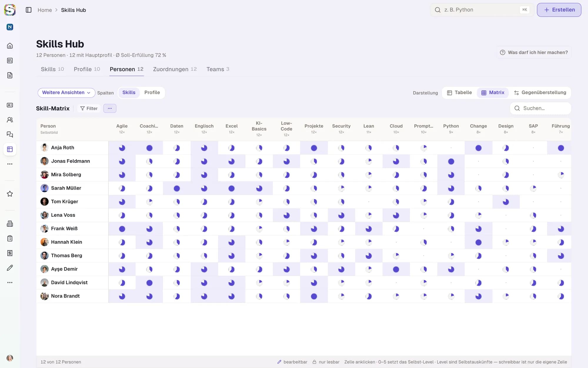Image resolution: width=588 pixels, height=368 pixels.
Task: Switch display to Gegenüberstellung view
Action: tap(540, 92)
